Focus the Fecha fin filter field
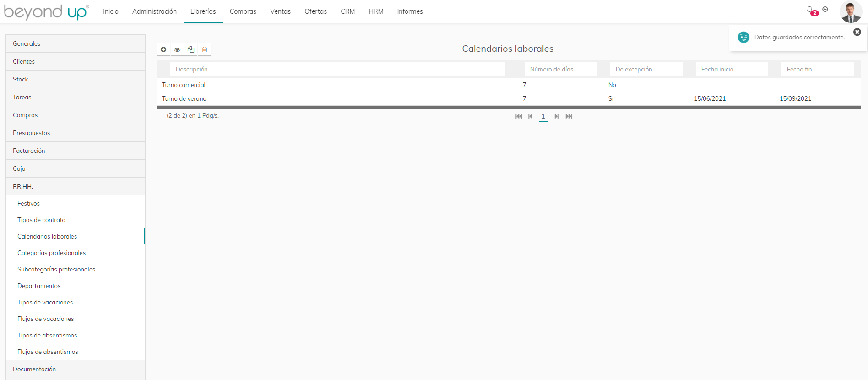Screen dimensions: 868x380 pos(818,69)
